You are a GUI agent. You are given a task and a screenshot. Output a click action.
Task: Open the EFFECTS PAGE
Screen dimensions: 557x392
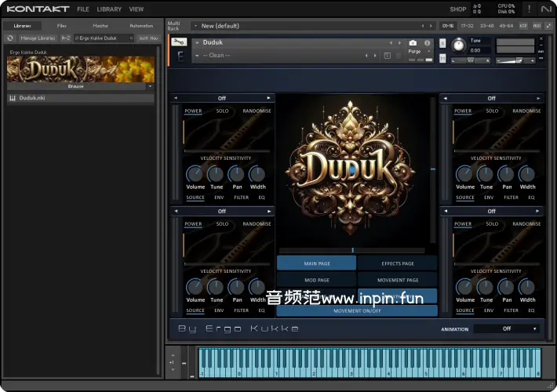coord(397,263)
